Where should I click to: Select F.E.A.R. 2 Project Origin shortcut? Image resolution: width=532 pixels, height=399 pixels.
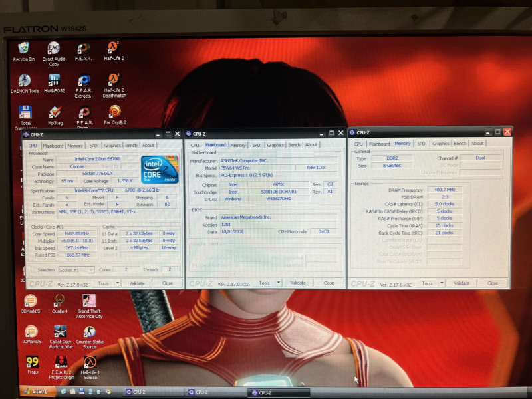click(x=61, y=368)
